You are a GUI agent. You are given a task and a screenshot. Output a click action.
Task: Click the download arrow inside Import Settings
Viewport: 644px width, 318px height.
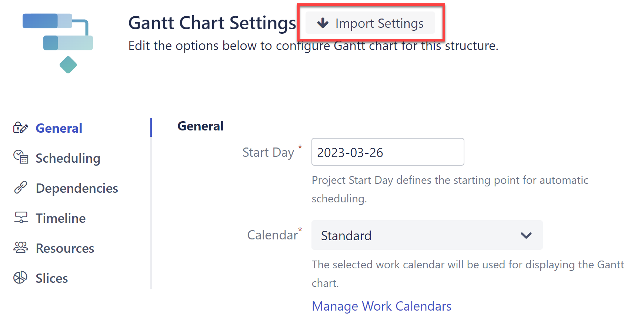[323, 23]
